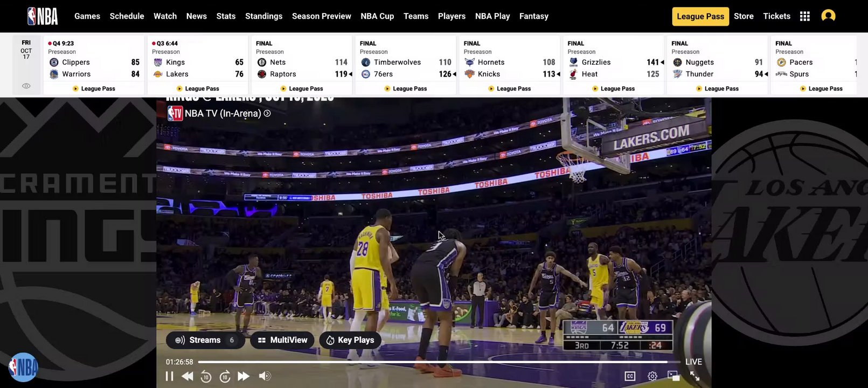Go to Season Preview
868x388 pixels.
click(x=322, y=16)
